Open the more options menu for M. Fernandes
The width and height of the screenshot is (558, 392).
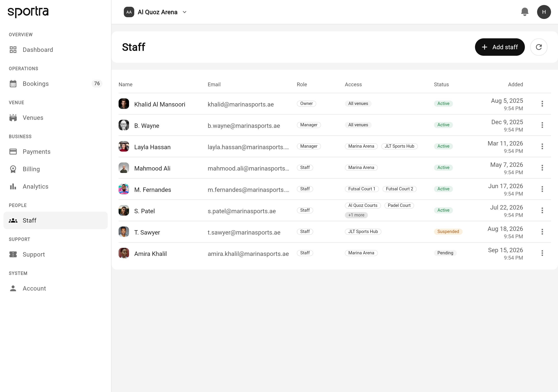542,189
